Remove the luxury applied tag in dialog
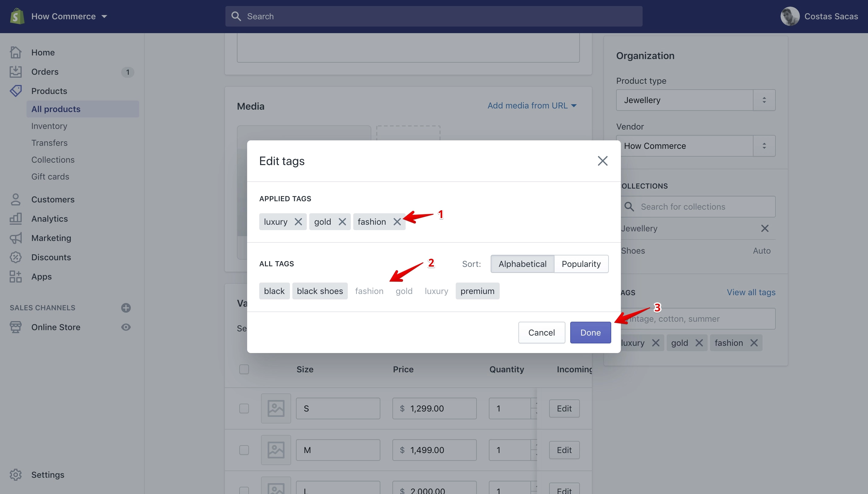Viewport: 868px width, 494px height. [298, 222]
